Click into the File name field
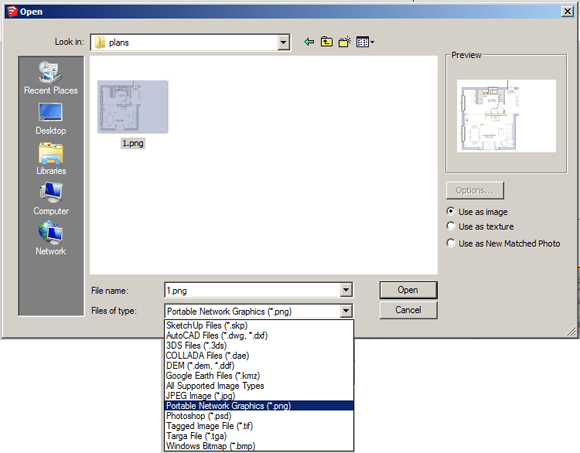The image size is (580, 453). click(253, 290)
